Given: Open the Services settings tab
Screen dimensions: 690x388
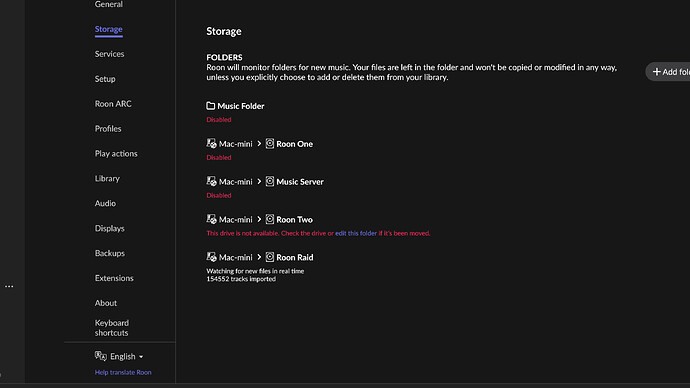Looking at the screenshot, I should (109, 54).
